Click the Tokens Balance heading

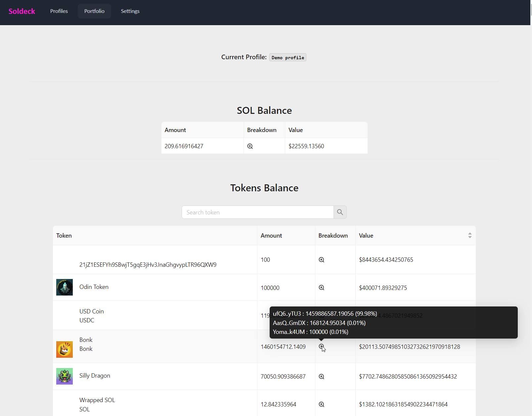(264, 188)
